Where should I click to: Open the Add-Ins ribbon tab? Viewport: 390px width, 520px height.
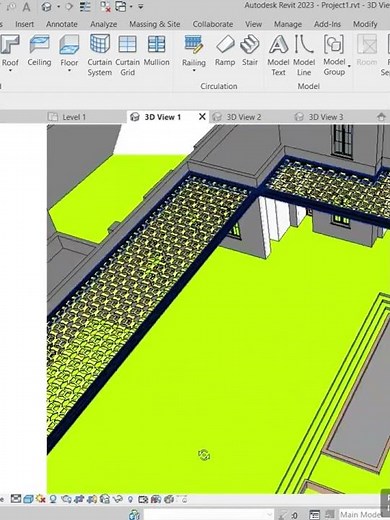[327, 24]
